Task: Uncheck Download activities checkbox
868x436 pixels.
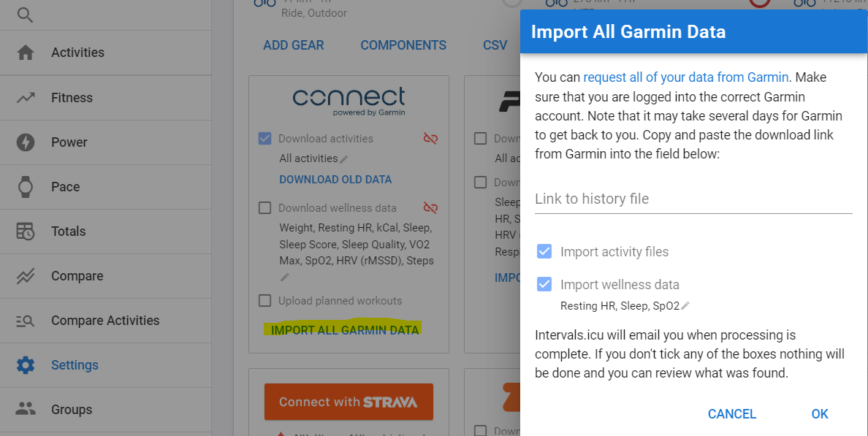Action: 265,138
